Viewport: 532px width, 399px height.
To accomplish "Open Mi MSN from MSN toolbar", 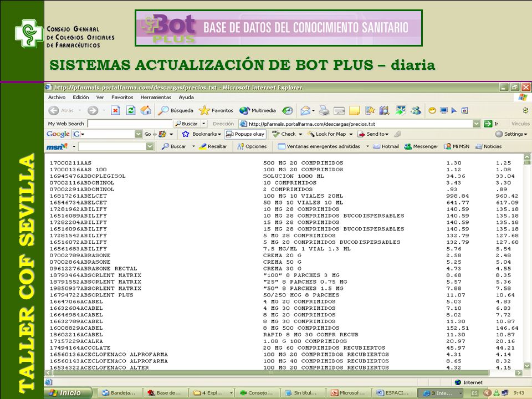I will (457, 146).
